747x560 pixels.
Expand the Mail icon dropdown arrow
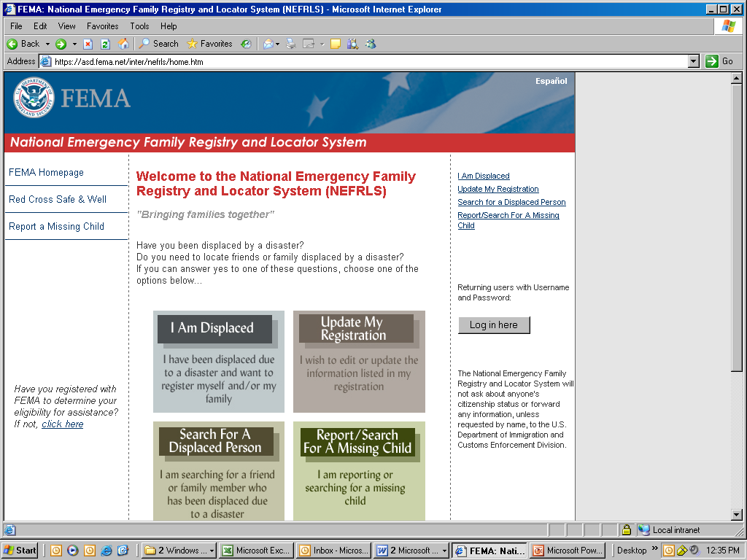point(277,44)
